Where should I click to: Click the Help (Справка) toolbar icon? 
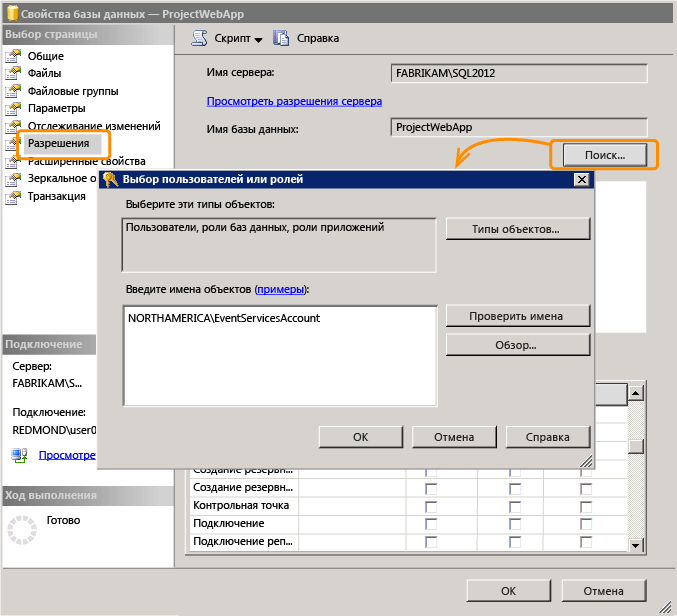(x=281, y=38)
